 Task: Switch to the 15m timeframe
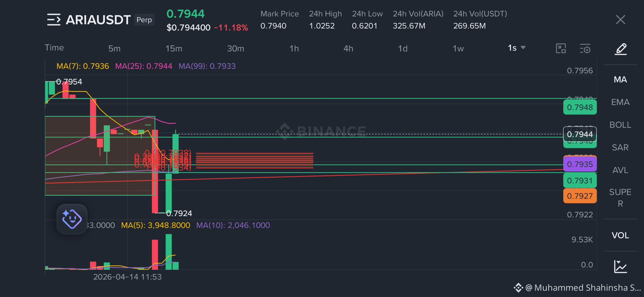pos(174,48)
